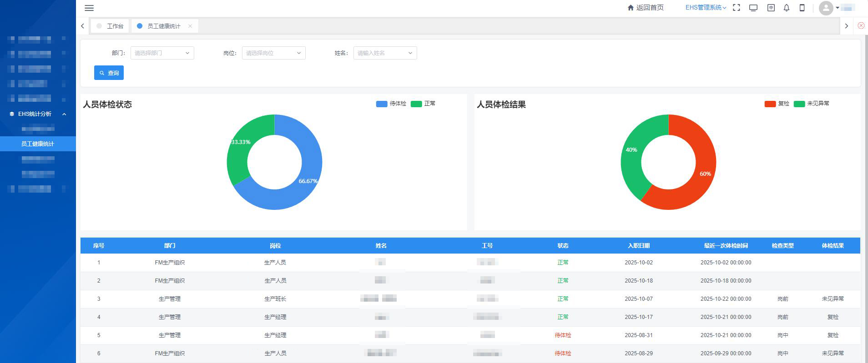Toggle 待体检 legend in status chart
The height and width of the screenshot is (363, 868).
pyautogui.click(x=391, y=104)
